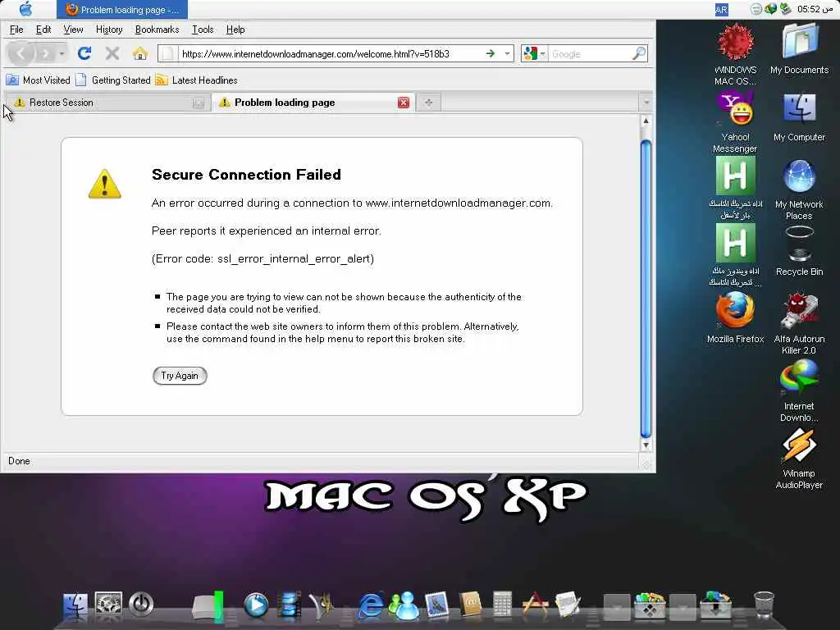Close the Restore Session tab
Viewport: 840px width, 630px height.
pos(199,103)
